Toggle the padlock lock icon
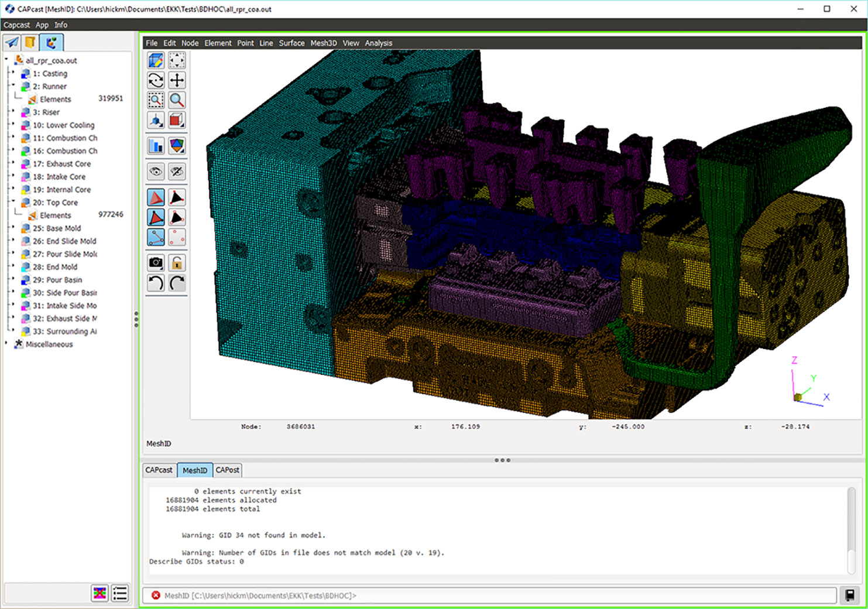The width and height of the screenshot is (868, 609). [x=177, y=263]
